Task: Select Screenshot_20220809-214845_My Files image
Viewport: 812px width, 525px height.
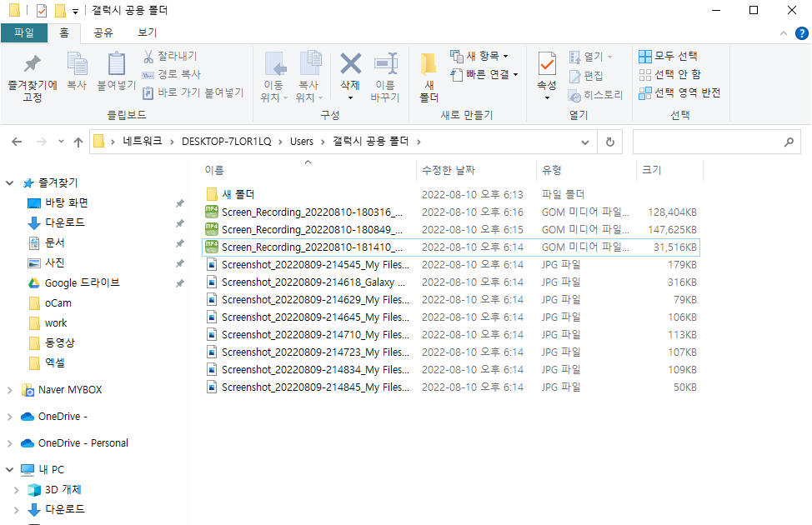Action: click(450, 387)
